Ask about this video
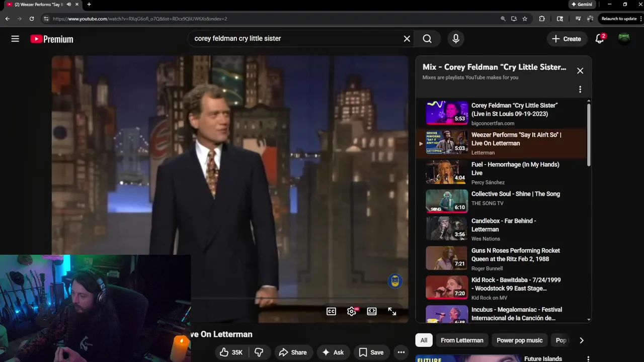 point(333,352)
